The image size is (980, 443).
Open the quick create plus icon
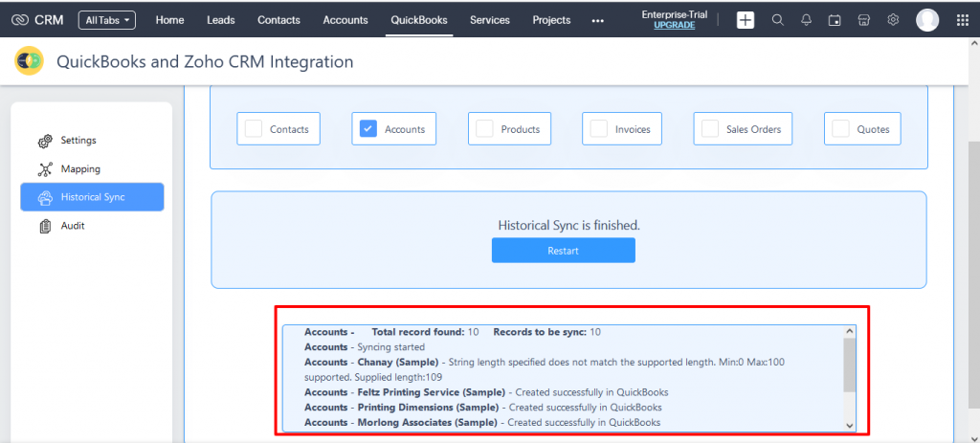[x=745, y=20]
